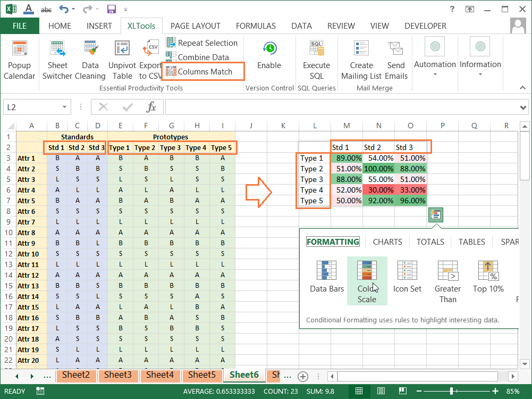Switch to the CHARTS tab
Image resolution: width=532 pixels, height=399 pixels.
[387, 242]
